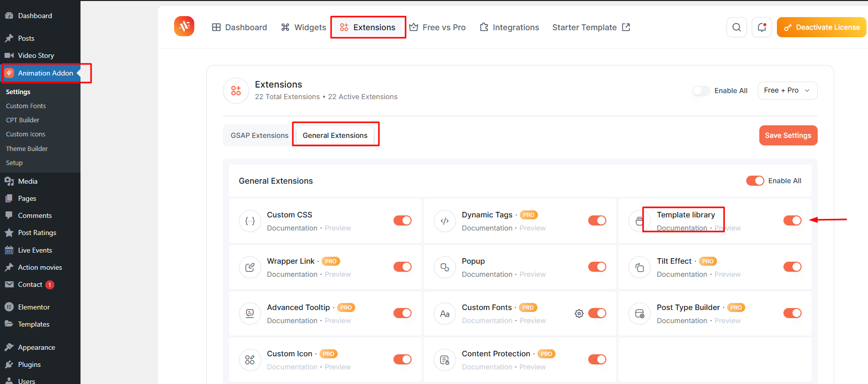
Task: Open Setup submenu item
Action: 14,163
